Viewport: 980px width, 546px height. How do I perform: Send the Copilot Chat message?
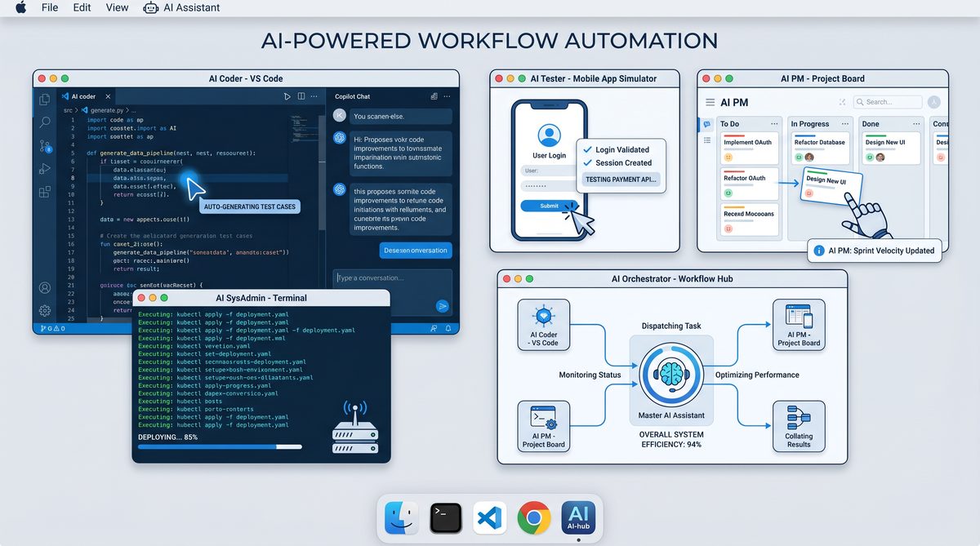pyautogui.click(x=442, y=306)
